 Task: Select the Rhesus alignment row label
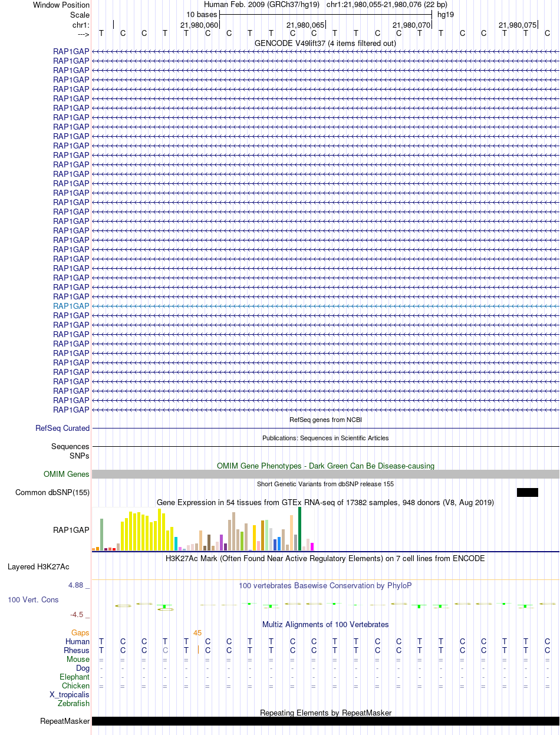pyautogui.click(x=77, y=650)
